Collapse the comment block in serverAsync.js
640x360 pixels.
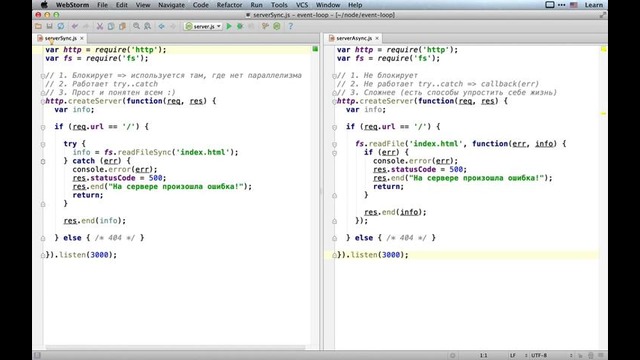pyautogui.click(x=334, y=76)
